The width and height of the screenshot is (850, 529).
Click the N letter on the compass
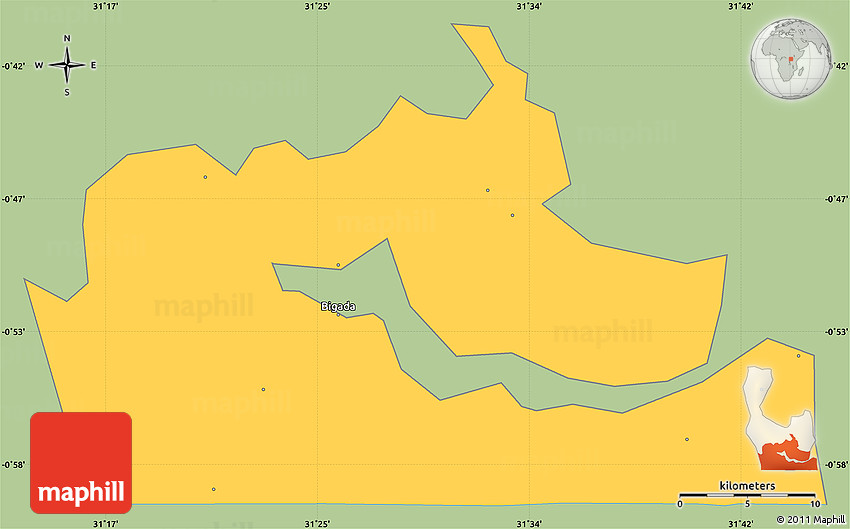[67, 39]
